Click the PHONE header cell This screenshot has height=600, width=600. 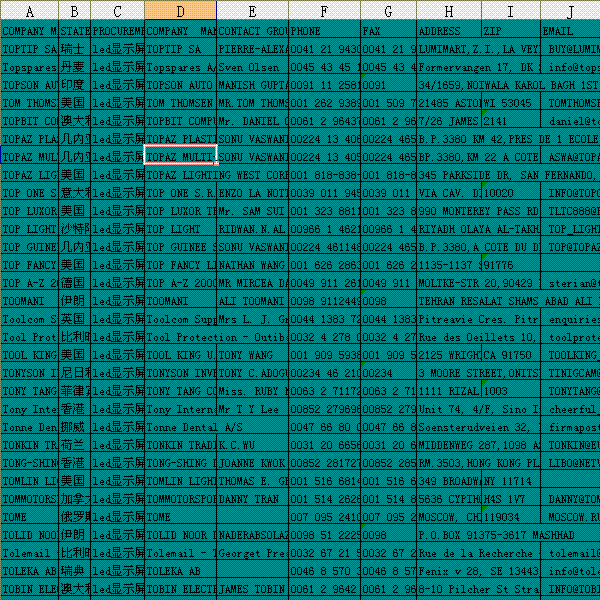pos(324,31)
